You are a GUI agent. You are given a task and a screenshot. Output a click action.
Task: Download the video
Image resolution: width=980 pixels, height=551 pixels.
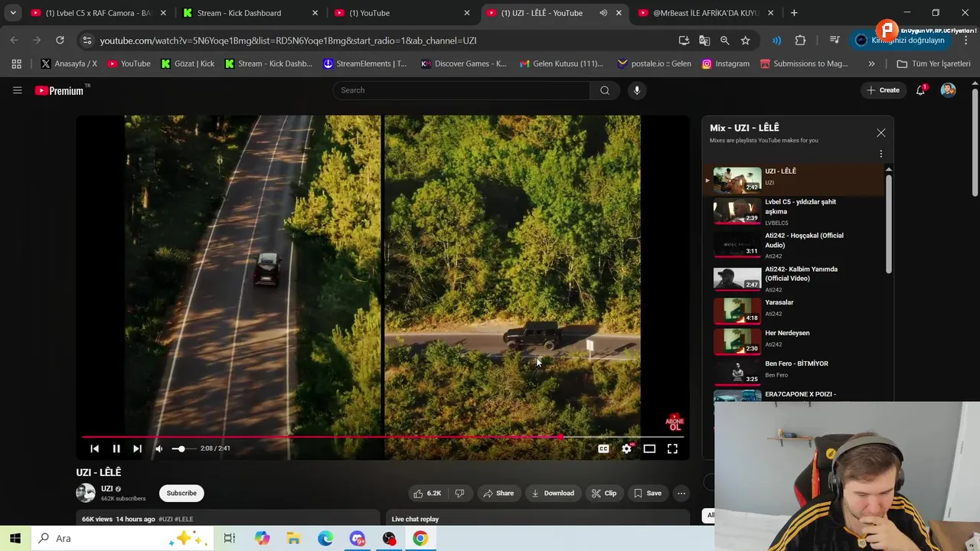coord(553,493)
